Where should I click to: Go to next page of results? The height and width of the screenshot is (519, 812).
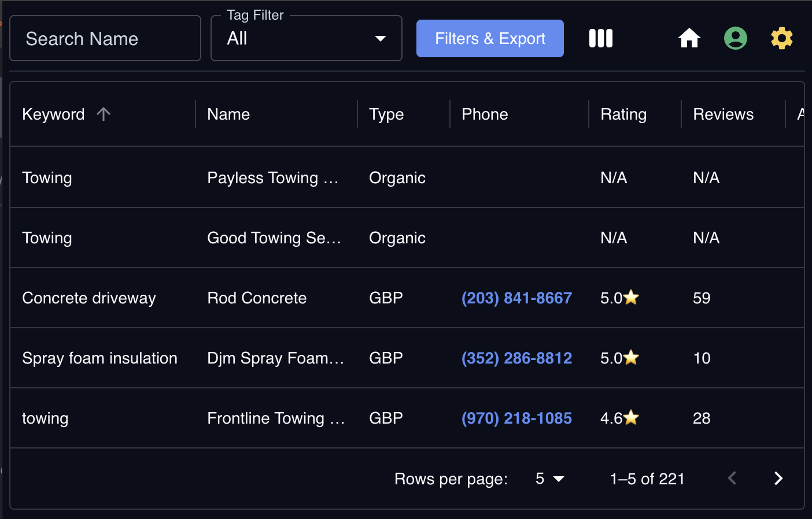(778, 479)
